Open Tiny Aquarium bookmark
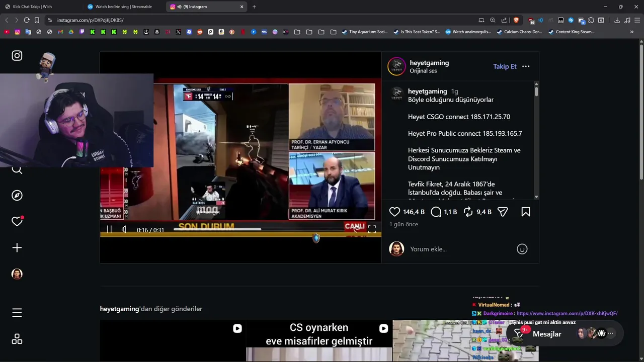644x362 pixels. click(365, 32)
